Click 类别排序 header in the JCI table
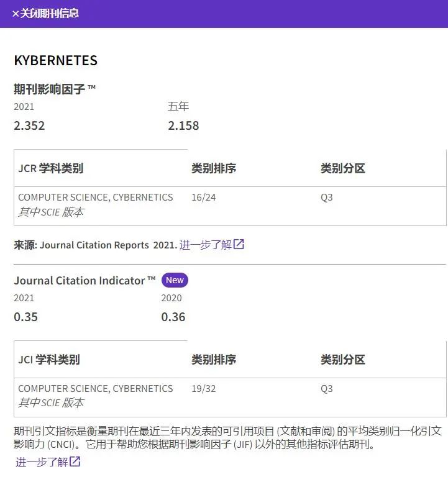The image size is (448, 477). point(214,359)
